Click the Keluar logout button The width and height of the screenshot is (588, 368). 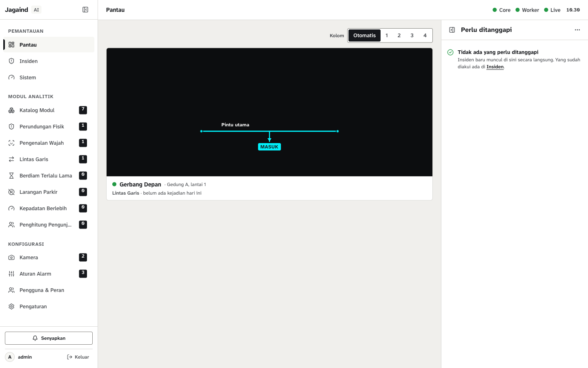(78, 357)
